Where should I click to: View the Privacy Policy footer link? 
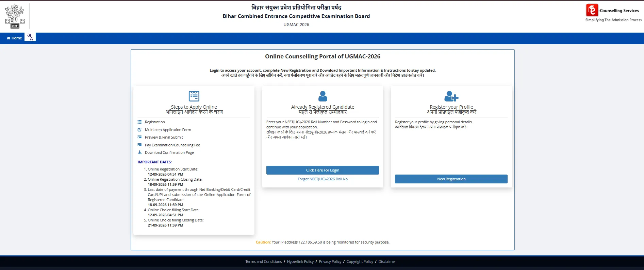click(330, 262)
